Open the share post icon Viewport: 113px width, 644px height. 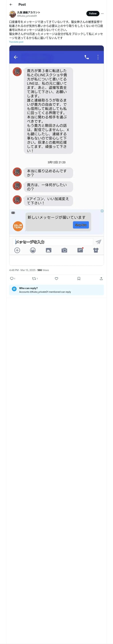point(101,279)
